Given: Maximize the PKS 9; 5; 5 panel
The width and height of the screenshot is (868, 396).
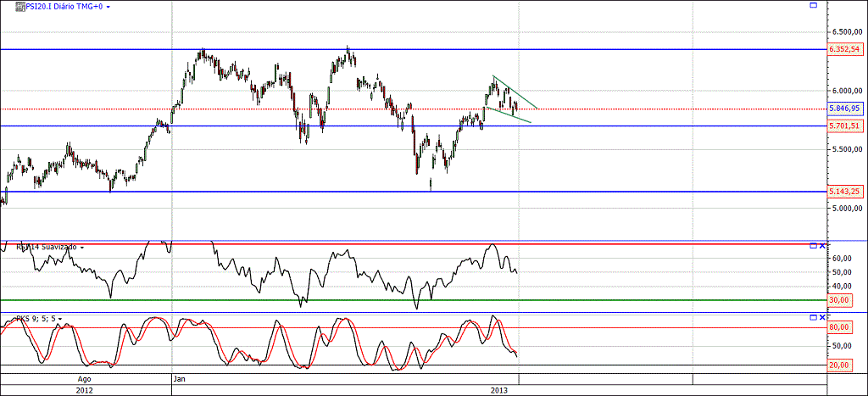Looking at the screenshot, I should point(813,317).
